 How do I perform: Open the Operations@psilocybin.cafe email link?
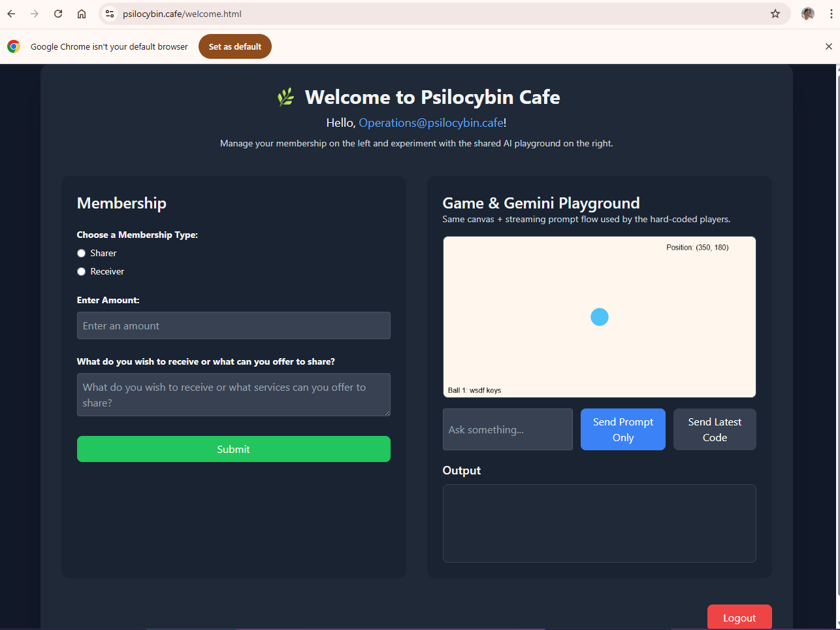[x=431, y=122]
